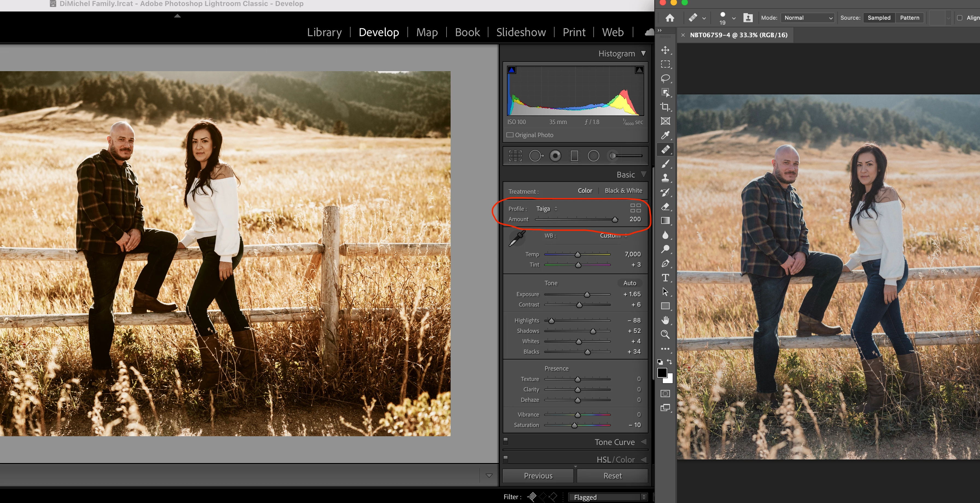Select the Type tool
980x503 pixels.
665,277
